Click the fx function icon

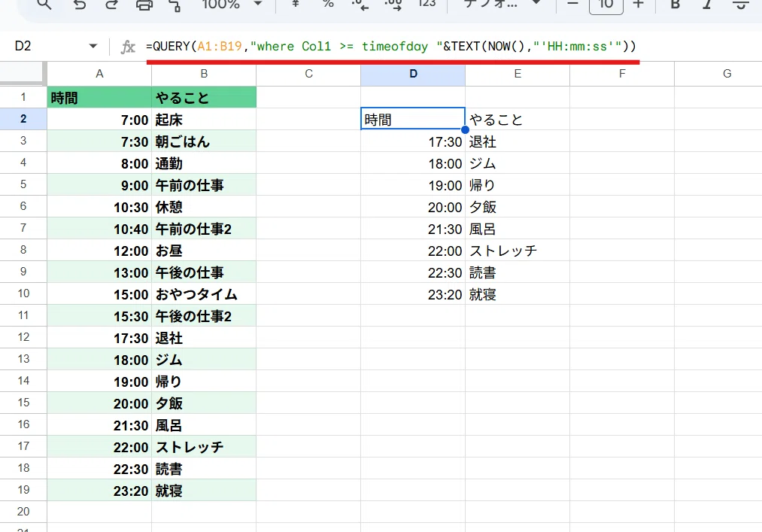coord(128,47)
